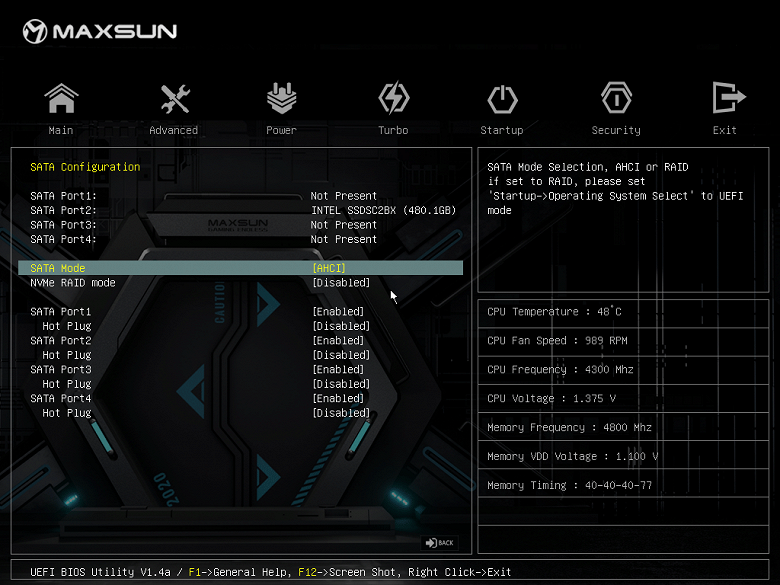780x585 pixels.
Task: Open the SATA Mode [AHCI] dropdown
Action: click(329, 268)
